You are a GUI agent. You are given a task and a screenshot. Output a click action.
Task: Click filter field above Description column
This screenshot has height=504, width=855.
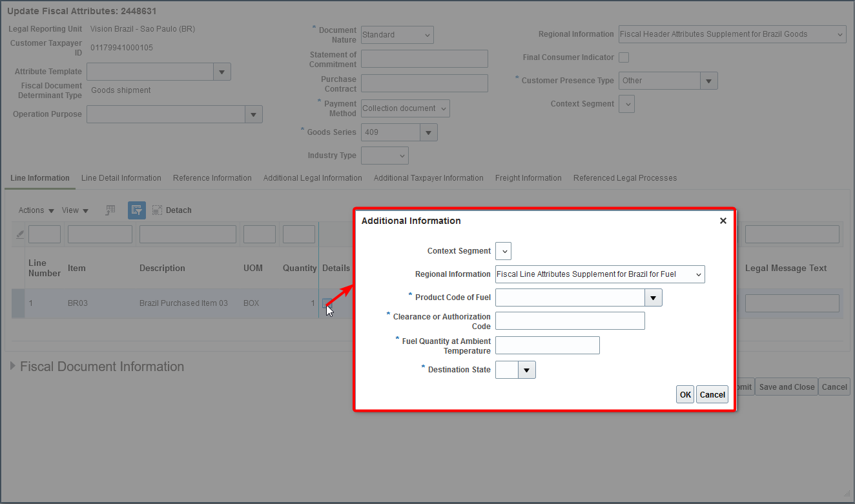click(188, 234)
